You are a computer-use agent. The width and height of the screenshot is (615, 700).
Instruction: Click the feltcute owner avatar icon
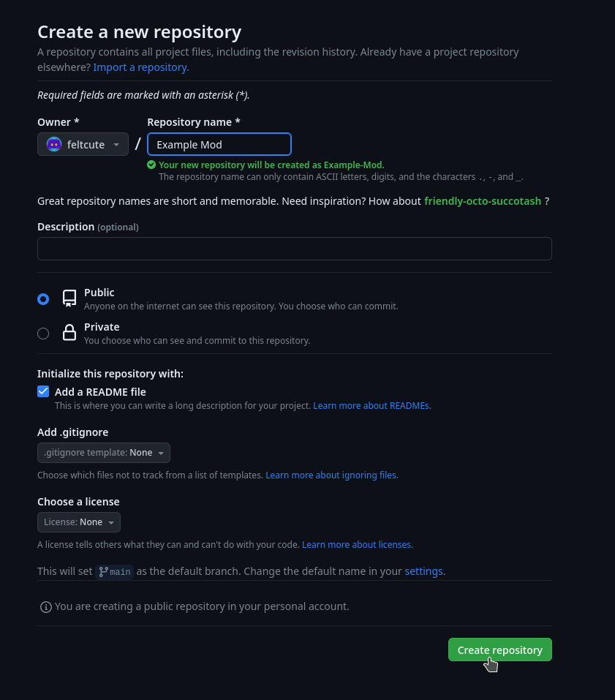[x=54, y=144]
